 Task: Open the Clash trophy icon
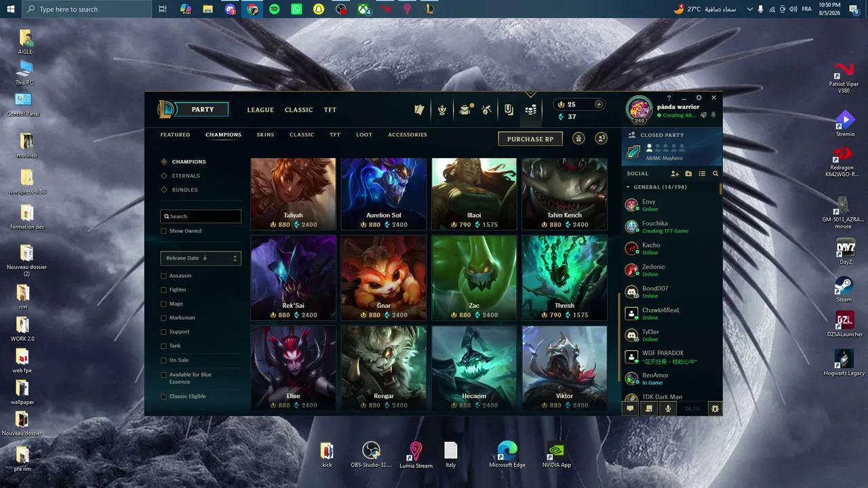click(x=442, y=110)
